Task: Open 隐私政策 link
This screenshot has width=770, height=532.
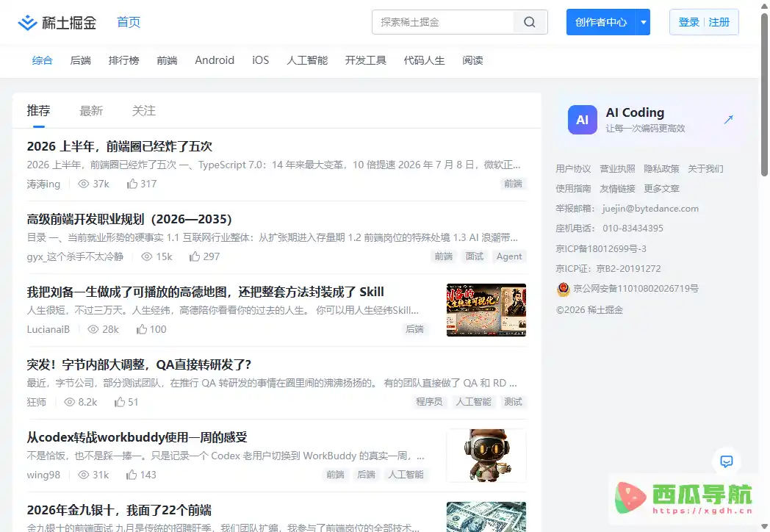Action: point(661,169)
